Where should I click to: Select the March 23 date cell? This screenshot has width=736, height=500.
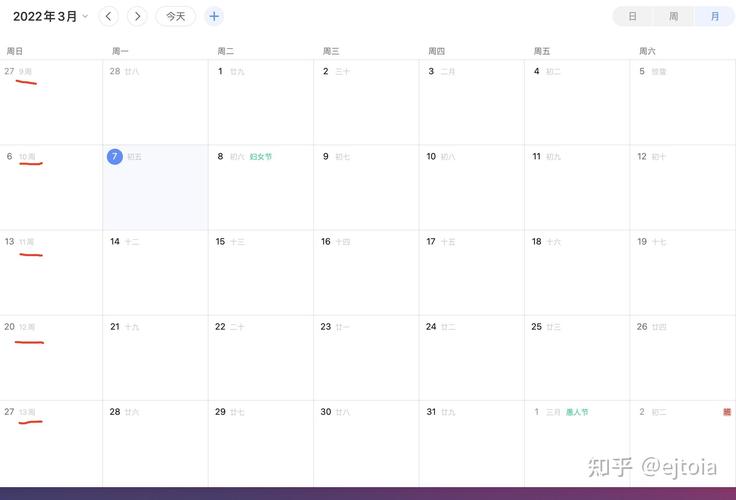pyautogui.click(x=366, y=357)
